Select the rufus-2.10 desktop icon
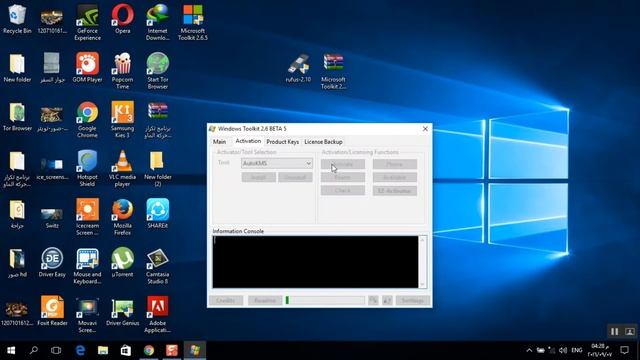Image resolution: width=640 pixels, height=360 pixels. 298,68
